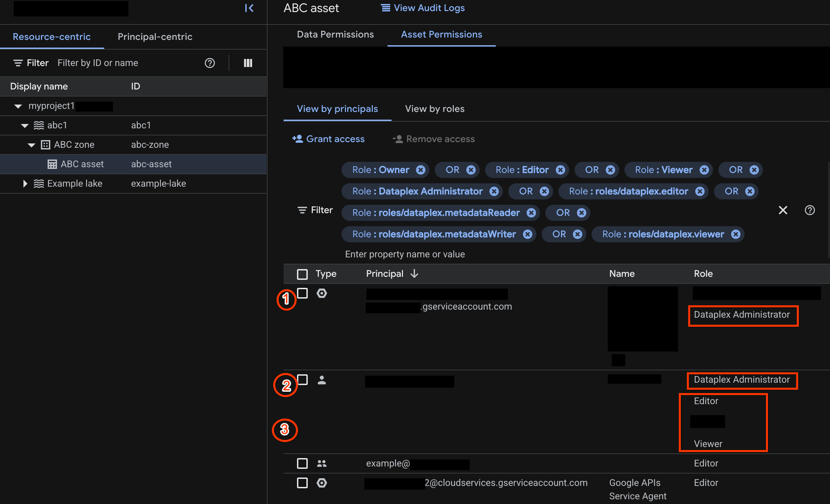This screenshot has height=504, width=830.
Task: Click the help icon beside the resource filter
Action: [x=210, y=63]
